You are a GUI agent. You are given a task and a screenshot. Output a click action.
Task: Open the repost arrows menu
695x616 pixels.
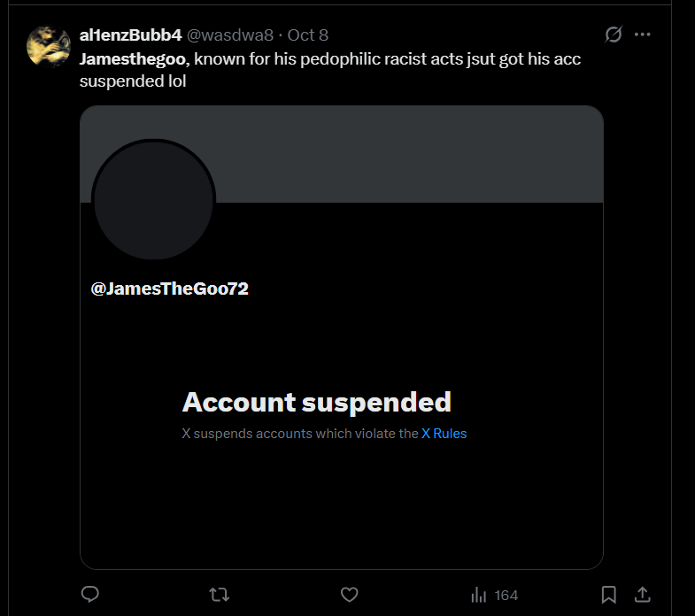coord(218,595)
